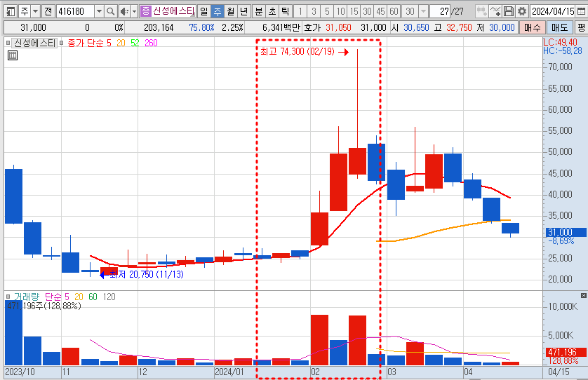Open the dropdown arrow beside speaker icon
588x380 pixels.
(134, 11)
